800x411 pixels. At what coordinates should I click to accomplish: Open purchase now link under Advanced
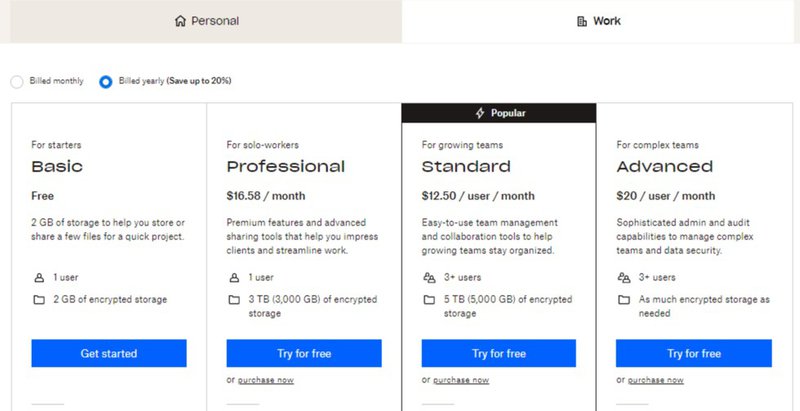pyautogui.click(x=656, y=380)
